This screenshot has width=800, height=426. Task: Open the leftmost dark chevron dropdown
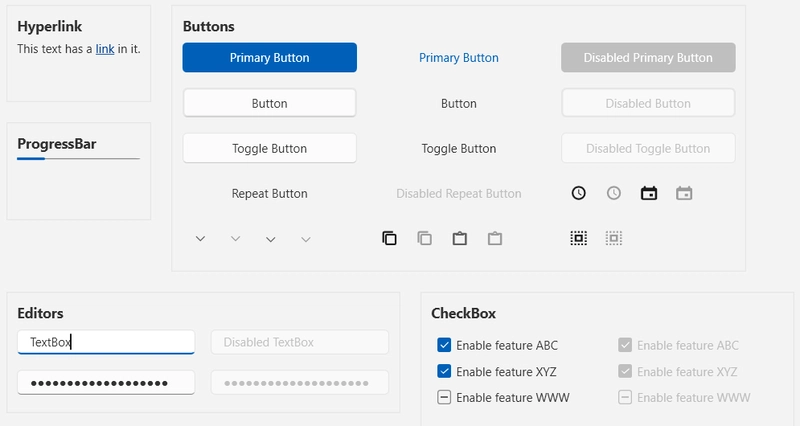200,238
